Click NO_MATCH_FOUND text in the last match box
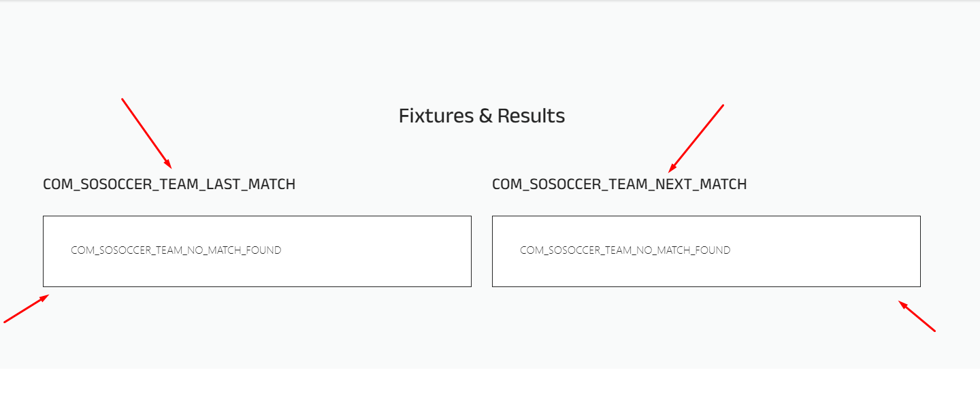This screenshot has height=398, width=980. coord(176,250)
